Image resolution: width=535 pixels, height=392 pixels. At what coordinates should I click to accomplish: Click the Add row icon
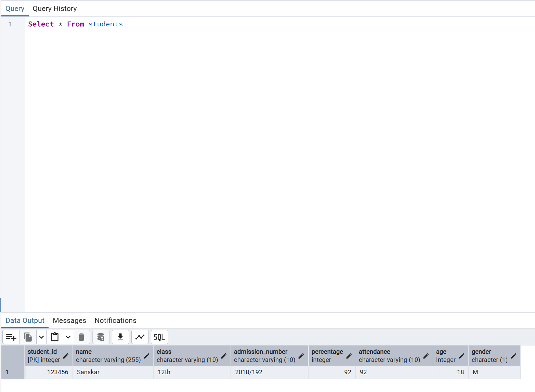11,337
